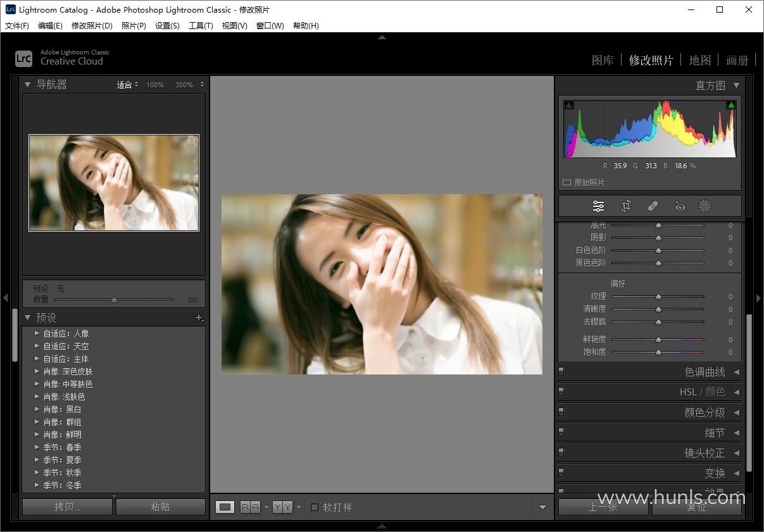Open the 视图(V) menu

coord(234,25)
